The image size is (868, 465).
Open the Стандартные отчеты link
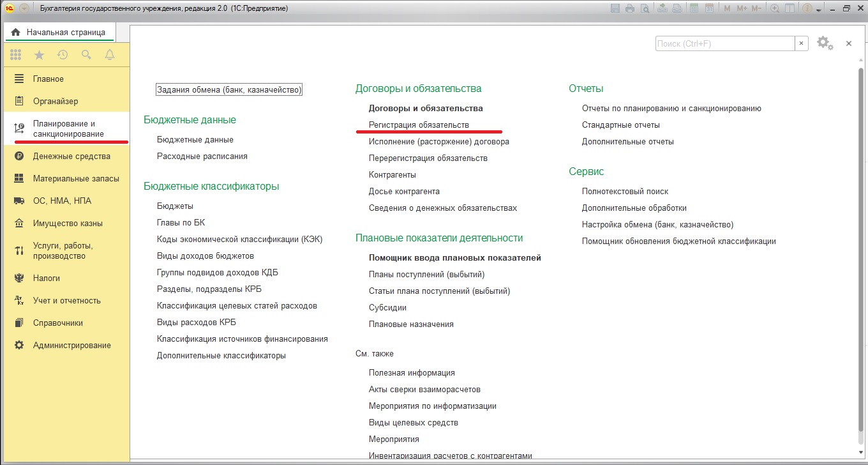tap(621, 125)
